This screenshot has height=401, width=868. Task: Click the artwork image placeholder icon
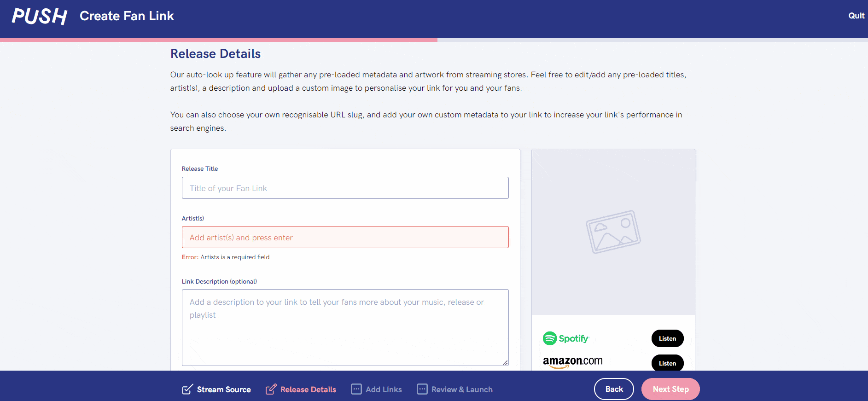click(x=613, y=232)
